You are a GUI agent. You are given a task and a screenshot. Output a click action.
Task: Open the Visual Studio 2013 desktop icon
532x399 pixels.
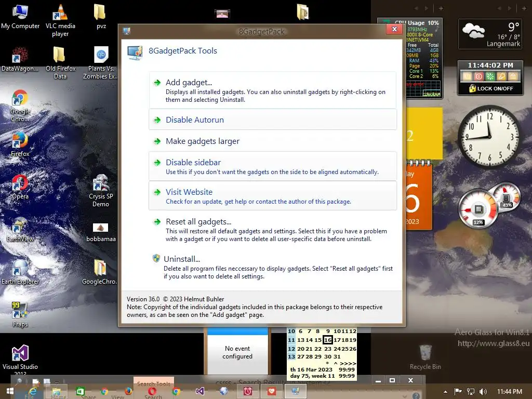pyautogui.click(x=20, y=358)
